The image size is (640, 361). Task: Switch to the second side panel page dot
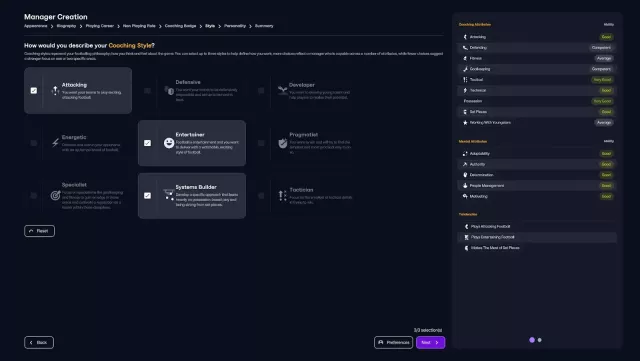point(540,340)
